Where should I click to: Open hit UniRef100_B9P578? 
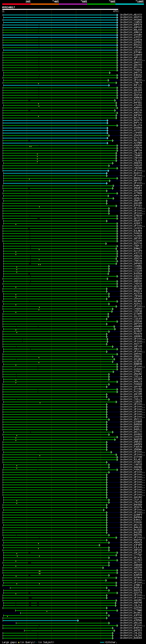[x=131, y=25]
